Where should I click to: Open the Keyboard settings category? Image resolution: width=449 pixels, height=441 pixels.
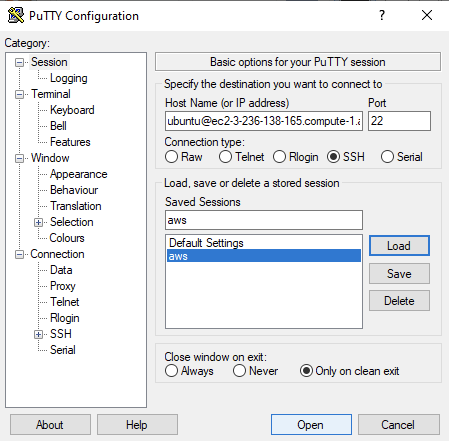72,110
